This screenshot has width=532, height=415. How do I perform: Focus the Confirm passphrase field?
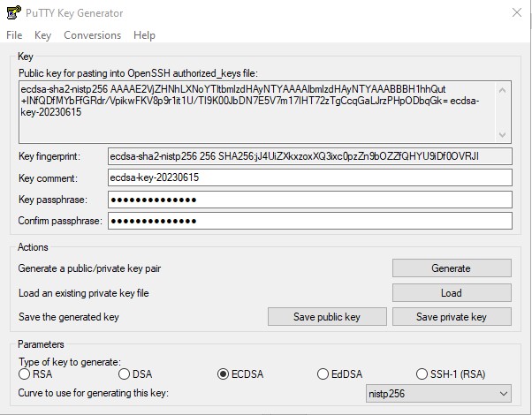[310, 221]
